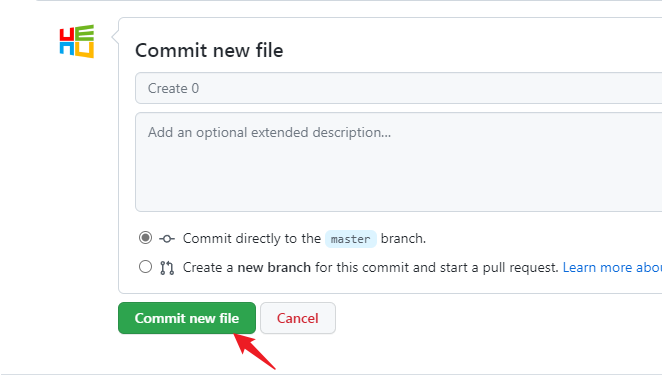This screenshot has width=662, height=383.
Task: Click the master branch name badge
Action: tap(350, 239)
